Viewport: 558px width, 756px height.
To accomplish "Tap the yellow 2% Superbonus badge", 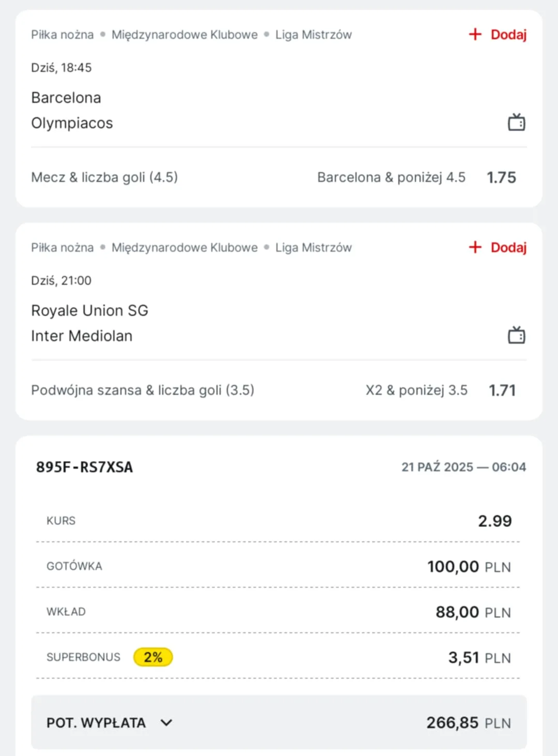I will point(153,657).
